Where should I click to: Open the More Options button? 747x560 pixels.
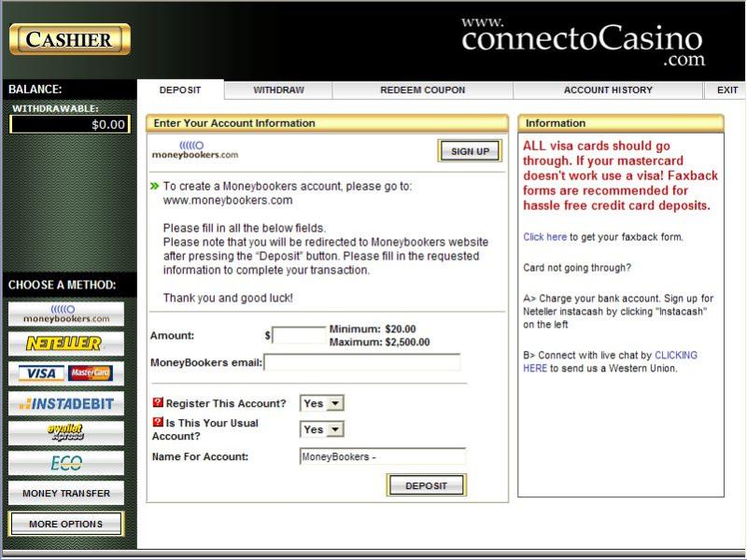tap(65, 524)
